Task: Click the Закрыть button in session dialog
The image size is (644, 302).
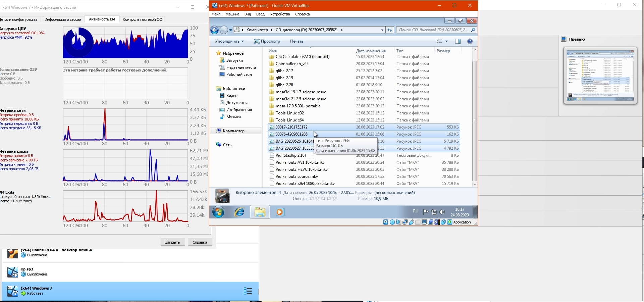Action: point(173,242)
